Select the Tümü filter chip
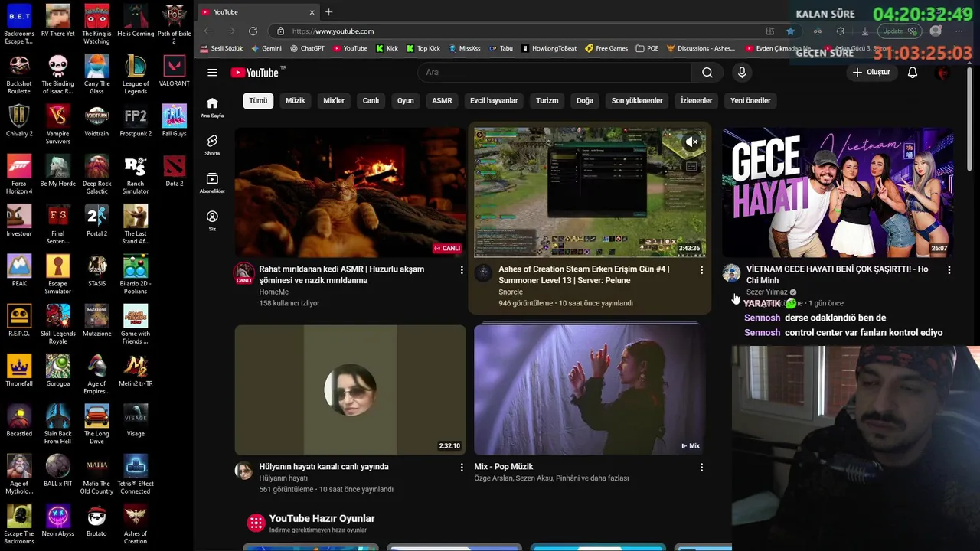This screenshot has height=551, width=980. tap(258, 100)
